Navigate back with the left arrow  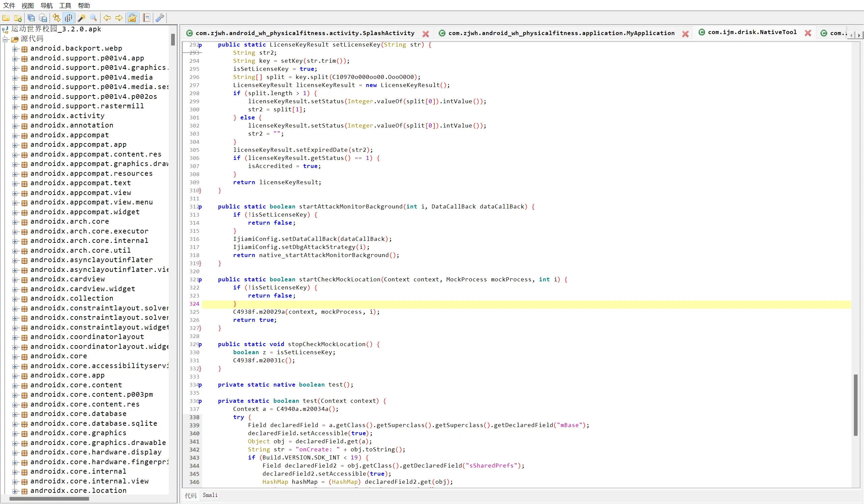107,18
